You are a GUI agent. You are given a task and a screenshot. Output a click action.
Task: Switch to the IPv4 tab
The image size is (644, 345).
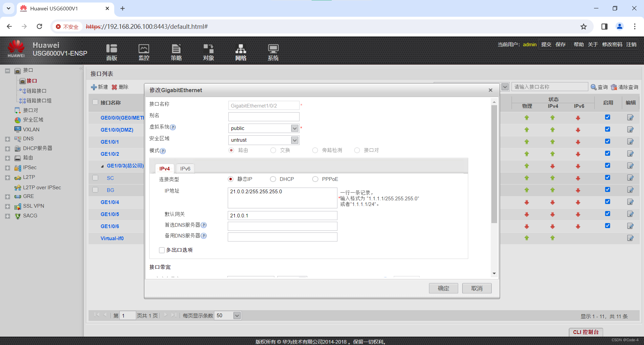click(x=165, y=168)
